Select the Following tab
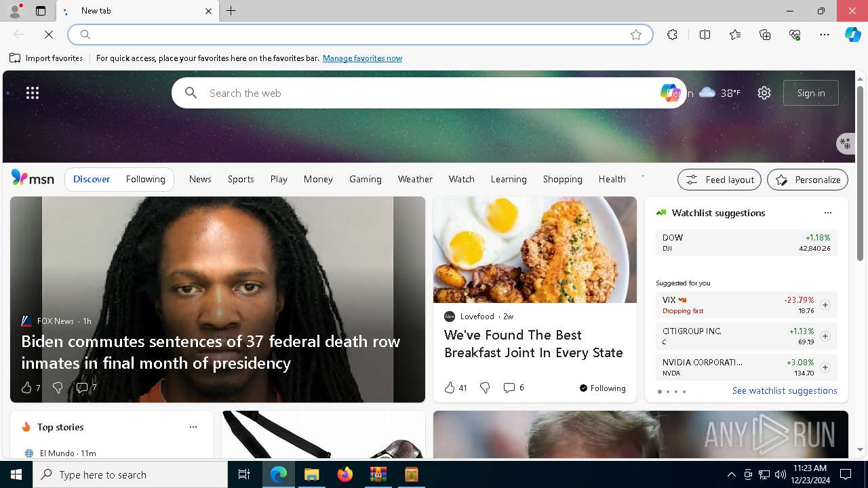Screen dimensions: 868x488 145,179
